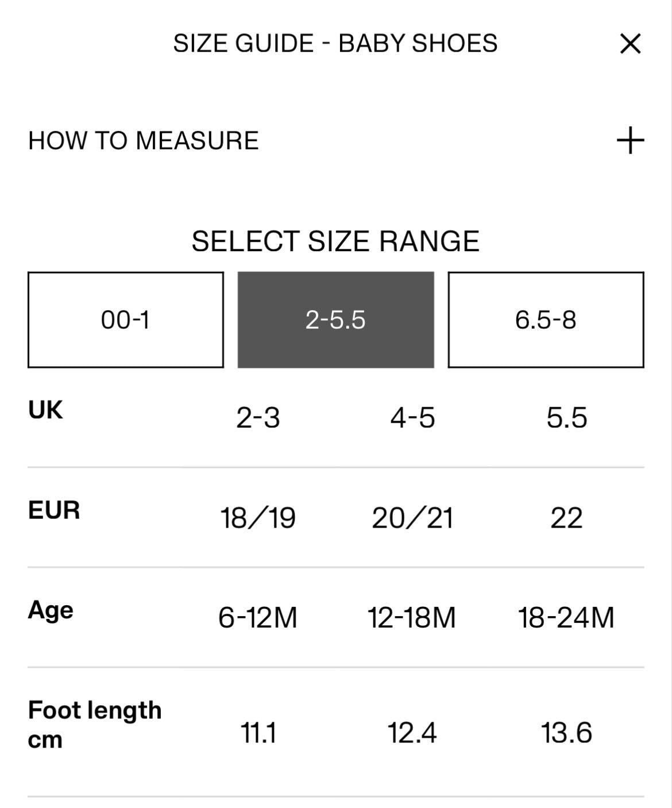Click EUR size 18/19 cell

[258, 518]
